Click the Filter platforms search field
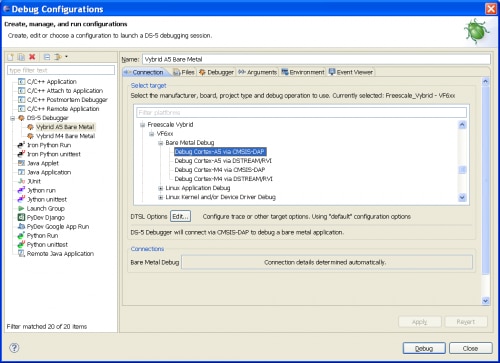 click(301, 112)
